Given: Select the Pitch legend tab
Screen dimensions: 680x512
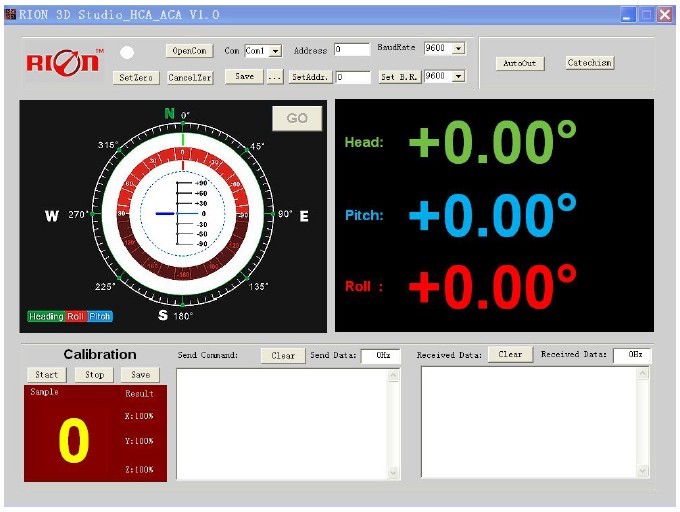Looking at the screenshot, I should pos(99,316).
